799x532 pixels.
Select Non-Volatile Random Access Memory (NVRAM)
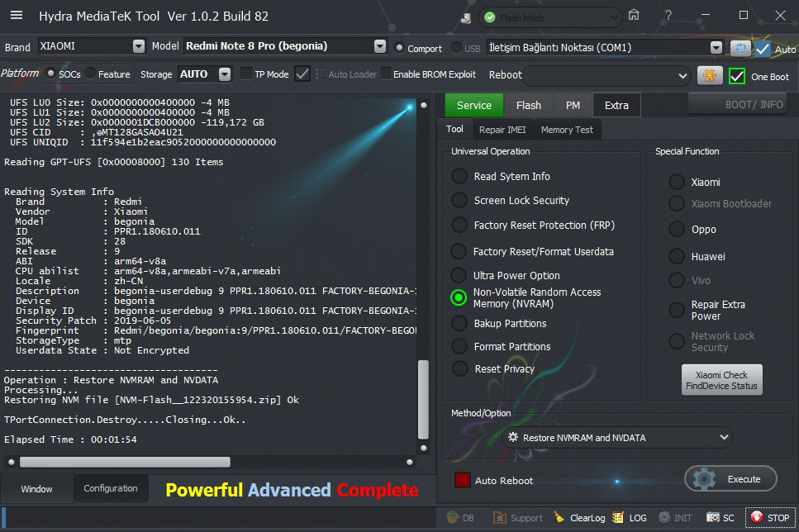click(459, 297)
